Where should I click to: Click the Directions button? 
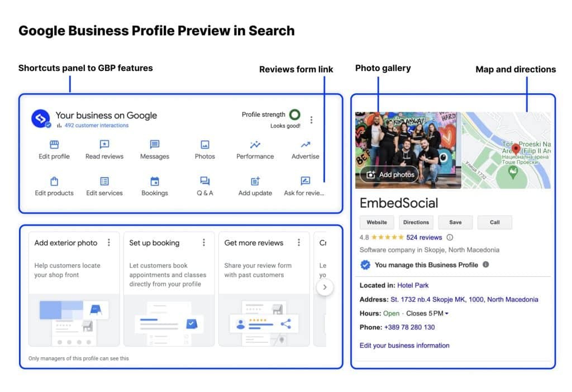coord(416,222)
